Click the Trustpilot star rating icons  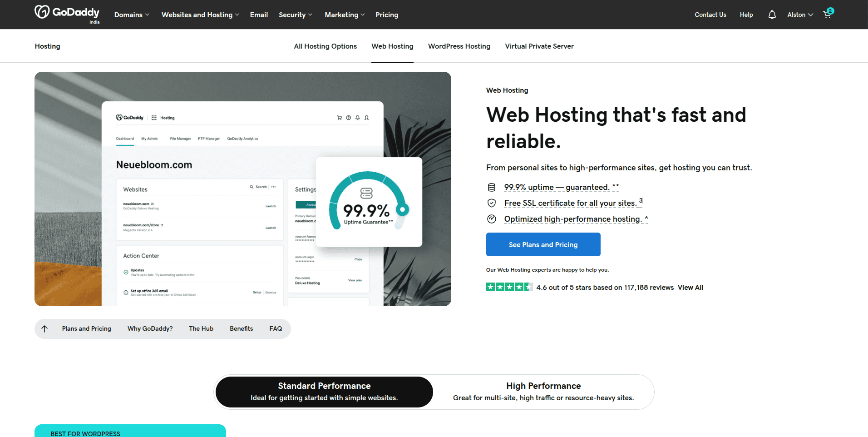pyautogui.click(x=509, y=287)
